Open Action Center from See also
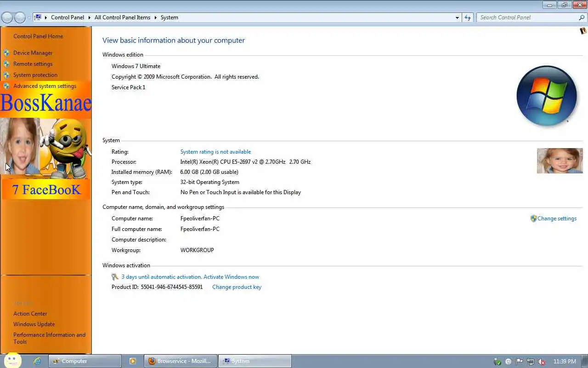The width and height of the screenshot is (588, 368). (x=30, y=314)
